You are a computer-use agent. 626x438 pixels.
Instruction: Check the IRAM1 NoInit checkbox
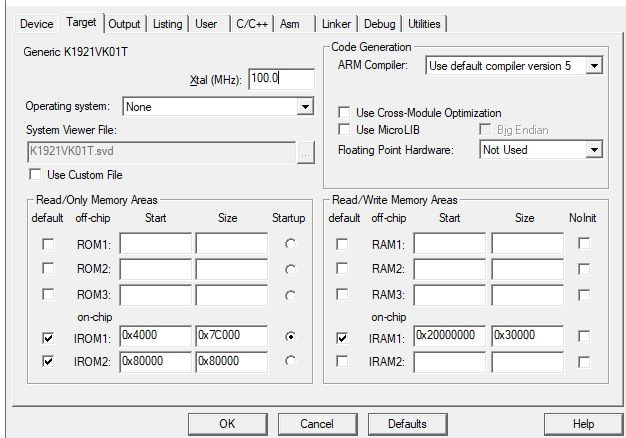click(582, 338)
